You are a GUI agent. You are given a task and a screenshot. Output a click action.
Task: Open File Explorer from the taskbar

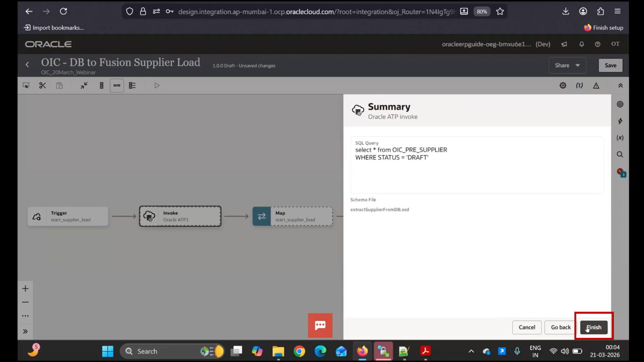[278, 351]
